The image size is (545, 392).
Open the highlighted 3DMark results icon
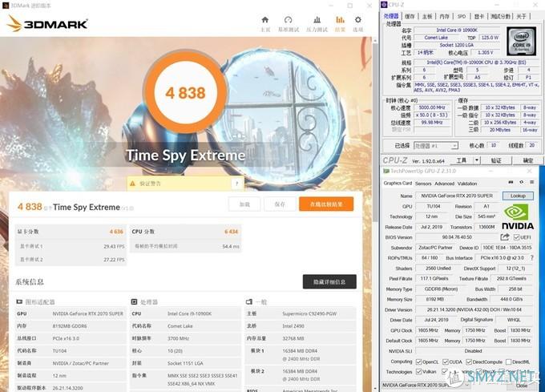click(340, 20)
